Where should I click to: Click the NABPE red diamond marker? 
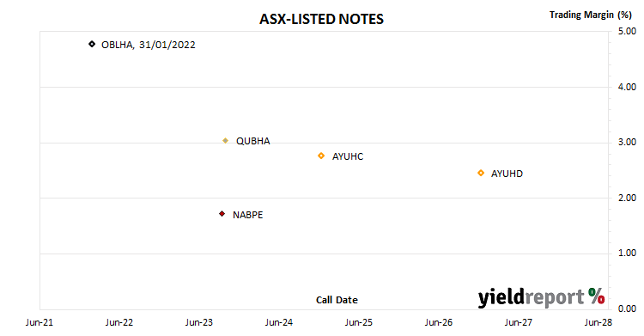point(222,214)
